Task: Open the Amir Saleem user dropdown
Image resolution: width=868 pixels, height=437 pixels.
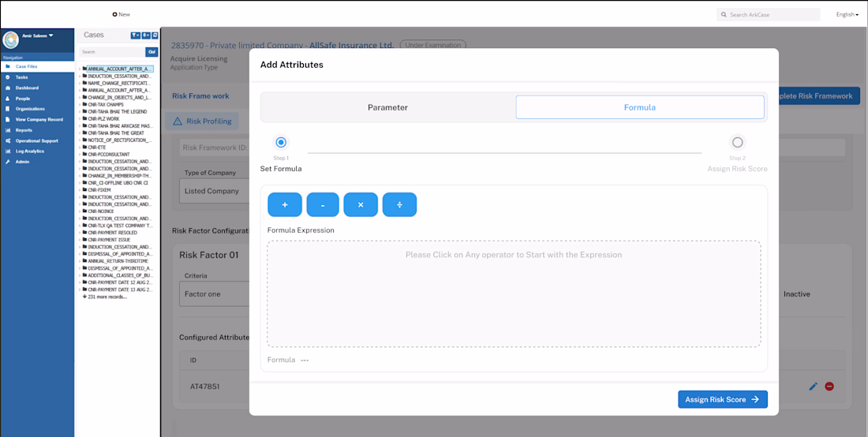Action: 37,35
